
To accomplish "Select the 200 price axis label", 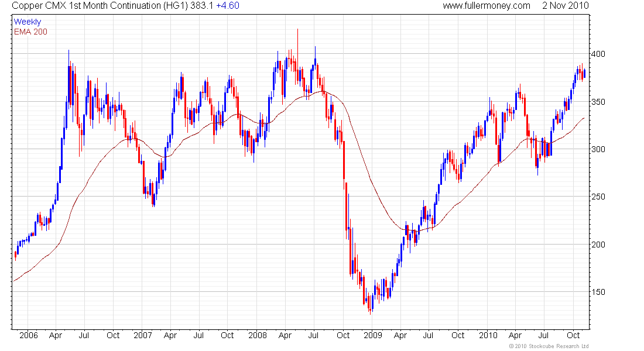I will coord(598,245).
